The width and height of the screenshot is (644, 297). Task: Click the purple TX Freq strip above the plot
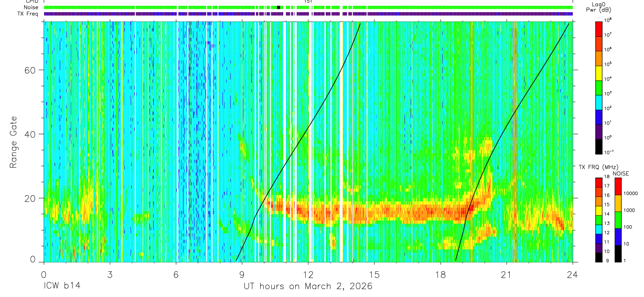tap(308, 14)
